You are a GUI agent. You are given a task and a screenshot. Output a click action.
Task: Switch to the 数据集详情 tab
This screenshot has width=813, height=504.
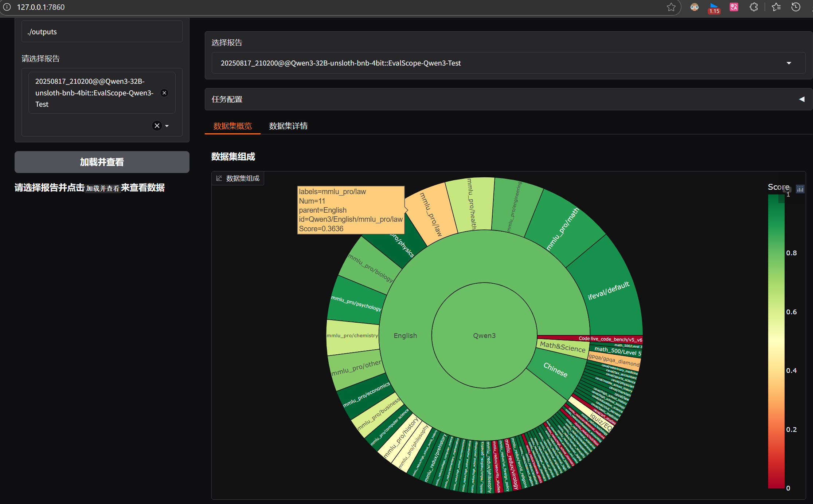(288, 126)
